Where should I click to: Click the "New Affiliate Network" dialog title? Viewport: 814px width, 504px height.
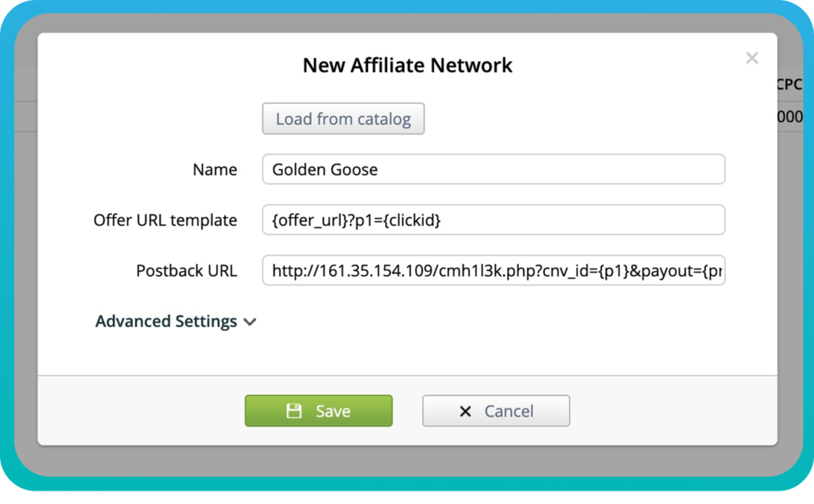click(x=408, y=65)
